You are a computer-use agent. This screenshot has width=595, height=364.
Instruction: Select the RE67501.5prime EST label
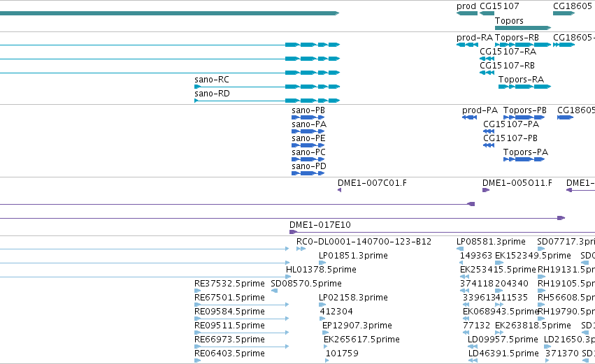pos(229,298)
